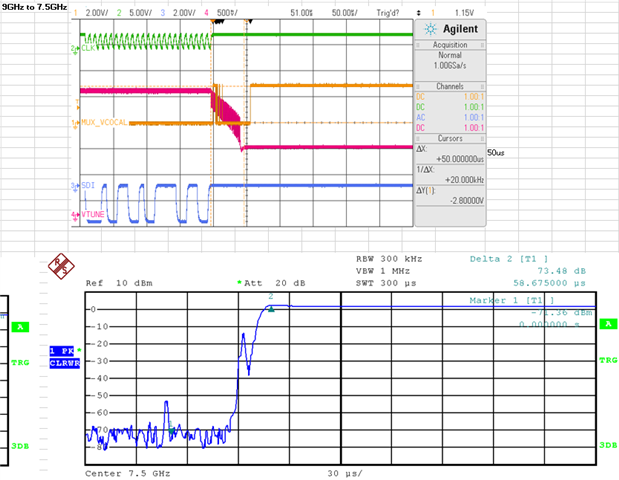Viewport: 619px width, 480px height.
Task: Expand the Acquisition panel header
Action: click(450, 45)
